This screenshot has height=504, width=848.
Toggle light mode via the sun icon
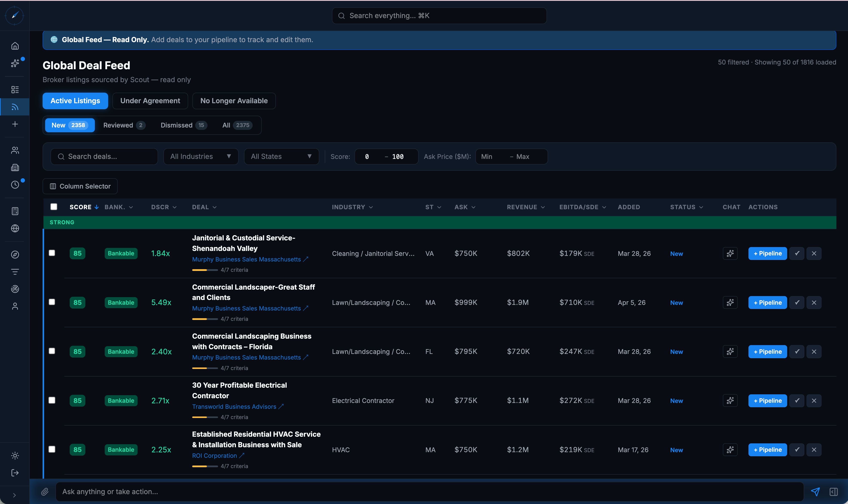15,455
